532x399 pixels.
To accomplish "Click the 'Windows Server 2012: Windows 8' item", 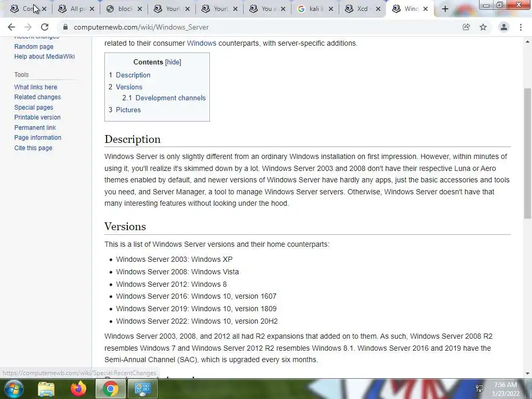I will 171,284.
